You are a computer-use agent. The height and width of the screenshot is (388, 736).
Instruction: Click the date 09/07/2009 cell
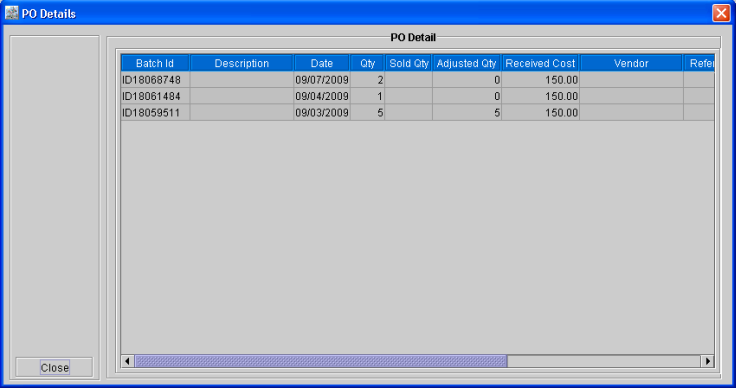pos(322,80)
